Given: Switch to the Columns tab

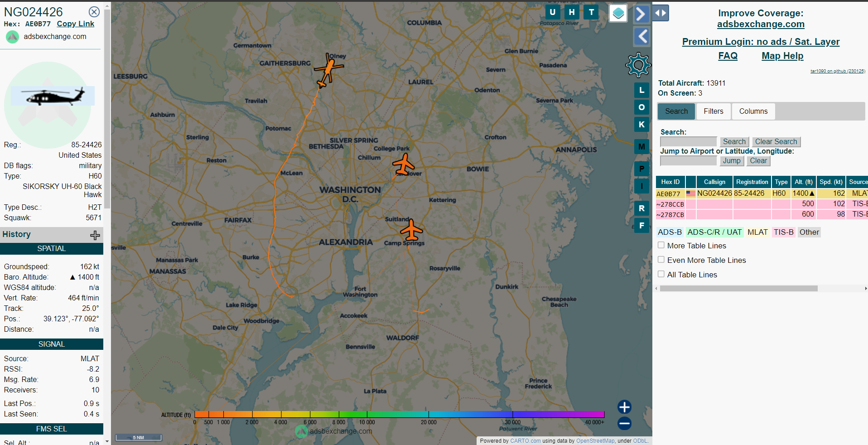Looking at the screenshot, I should (x=753, y=111).
